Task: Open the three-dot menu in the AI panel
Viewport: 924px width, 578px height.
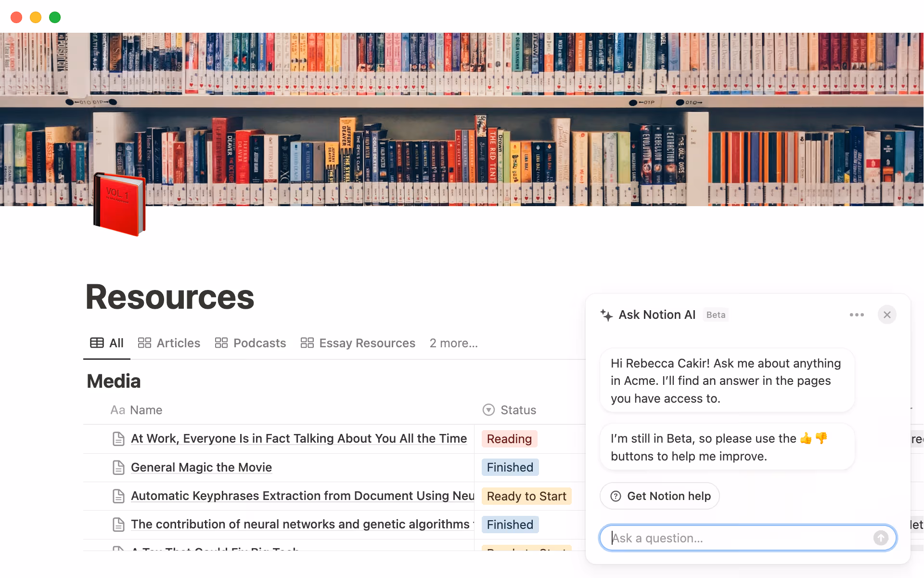Action: (857, 315)
